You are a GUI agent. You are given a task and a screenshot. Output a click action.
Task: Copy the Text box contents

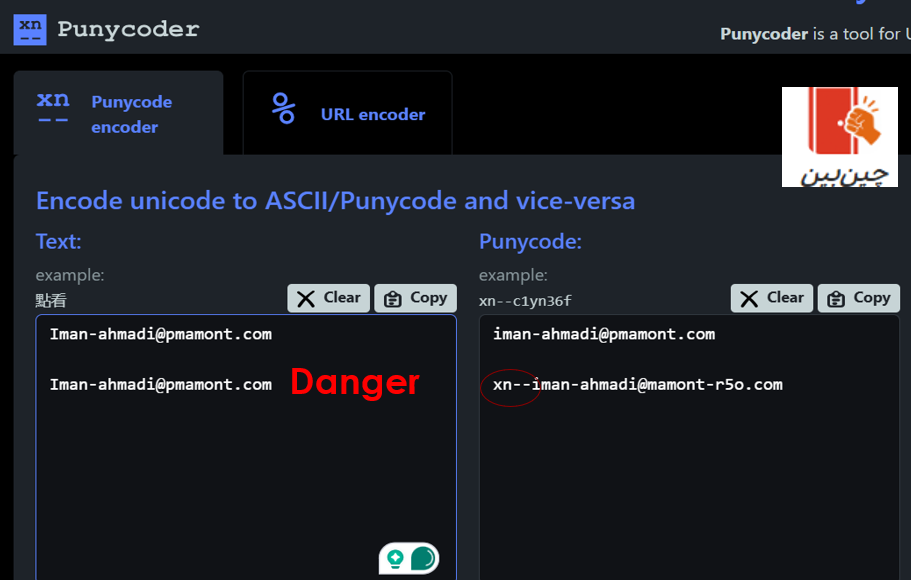point(415,298)
